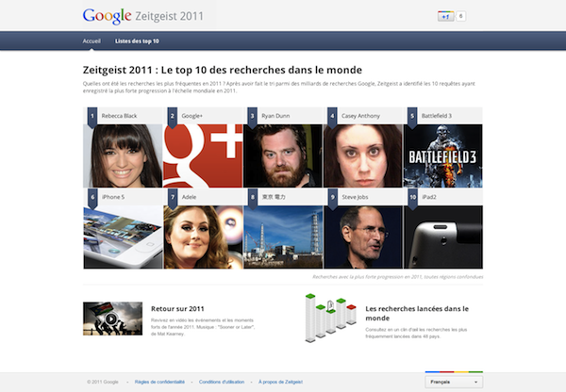The height and width of the screenshot is (392, 566).
Task: Click the Adele title label
Action: (x=190, y=197)
